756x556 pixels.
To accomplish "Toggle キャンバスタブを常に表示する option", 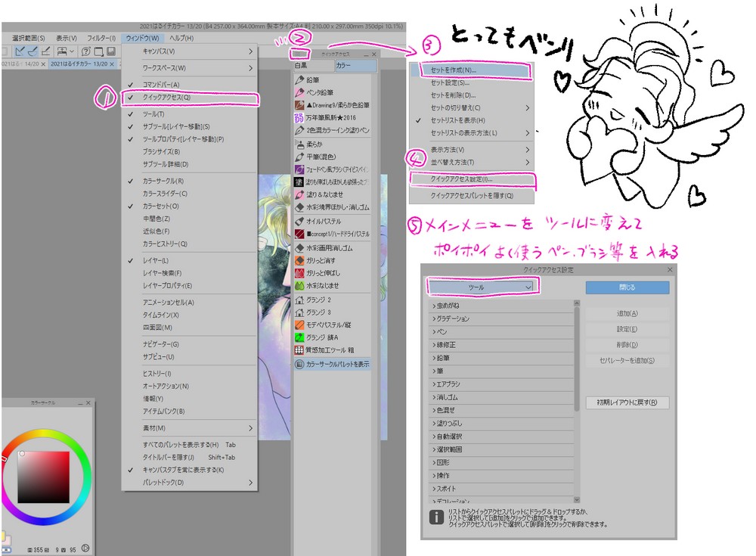I will coord(181,469).
